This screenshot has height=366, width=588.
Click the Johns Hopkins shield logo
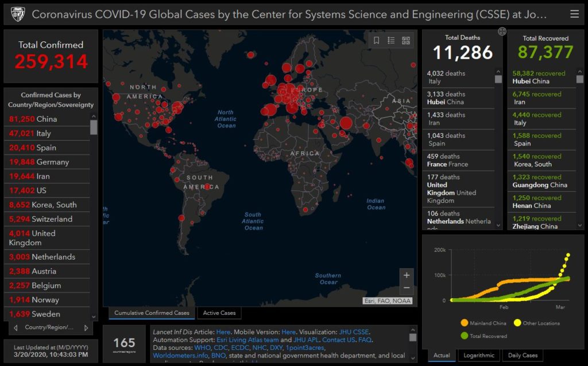click(x=18, y=14)
